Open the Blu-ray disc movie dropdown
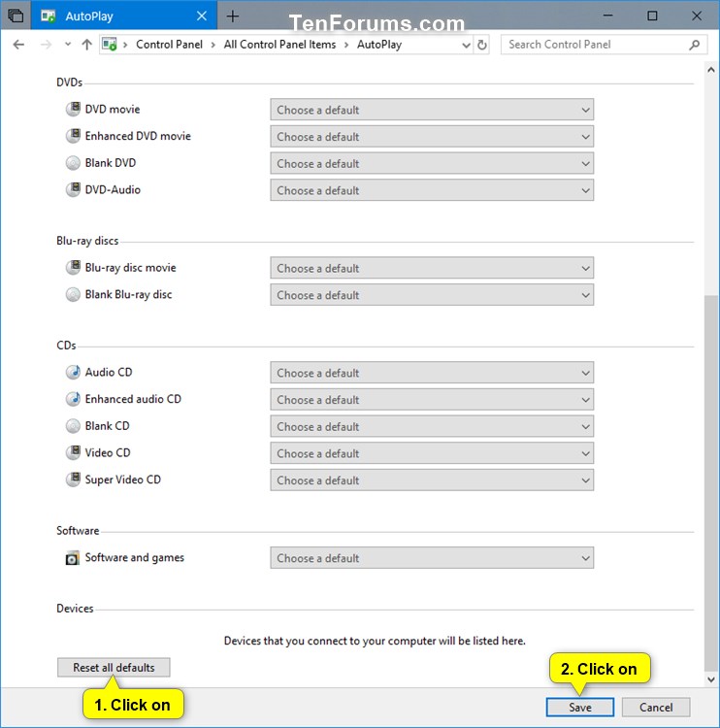Screen dimensions: 720x728 (432, 268)
